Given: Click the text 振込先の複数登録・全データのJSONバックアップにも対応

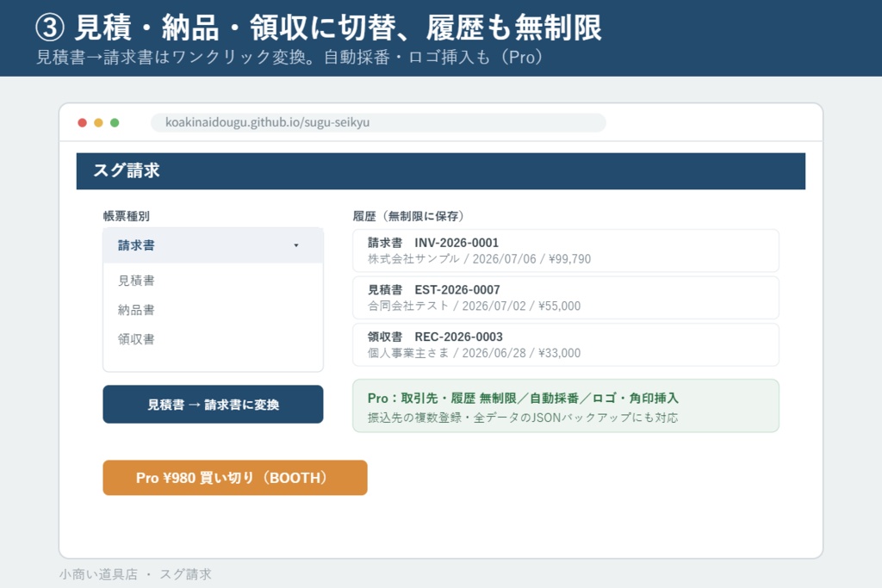Looking at the screenshot, I should tap(523, 418).
